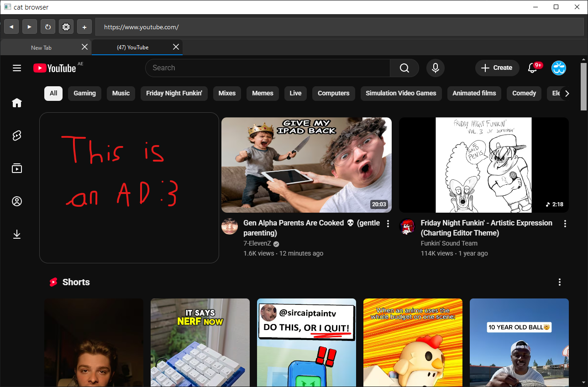Open the Shorts section options menu
The height and width of the screenshot is (387, 588).
tap(560, 282)
